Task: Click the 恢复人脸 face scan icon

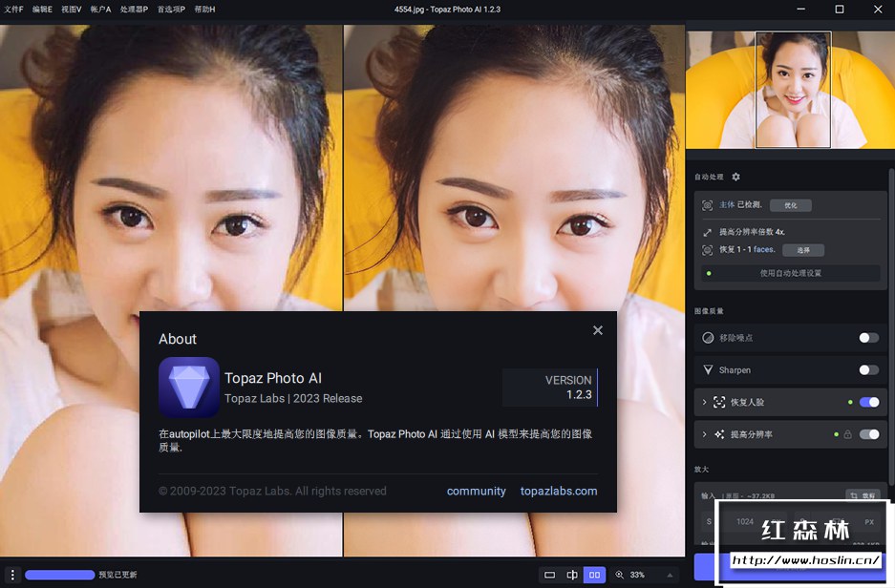Action: (x=719, y=402)
